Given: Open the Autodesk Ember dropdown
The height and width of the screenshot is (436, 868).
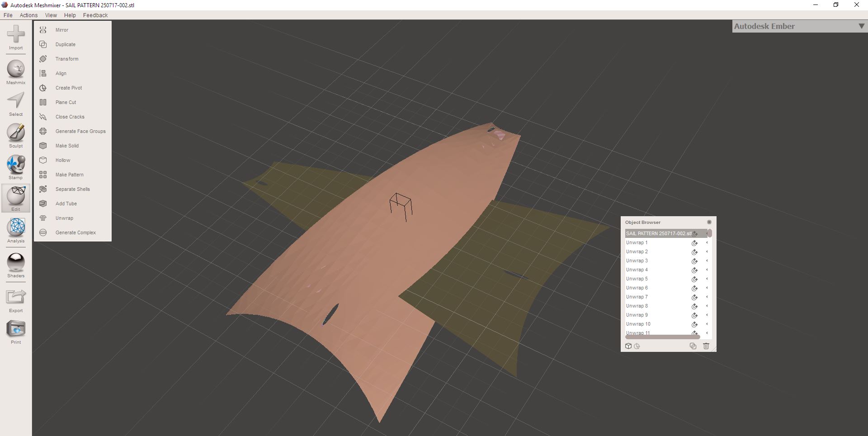Looking at the screenshot, I should point(861,26).
